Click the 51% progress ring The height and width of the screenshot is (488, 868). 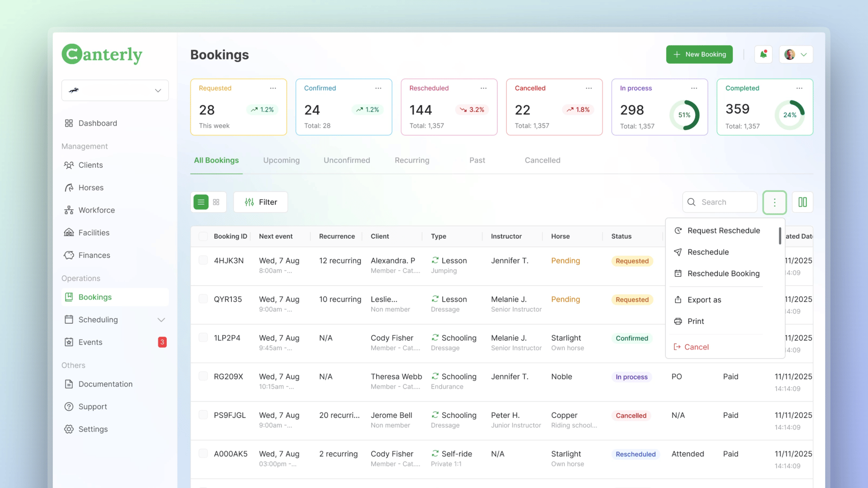(x=684, y=115)
